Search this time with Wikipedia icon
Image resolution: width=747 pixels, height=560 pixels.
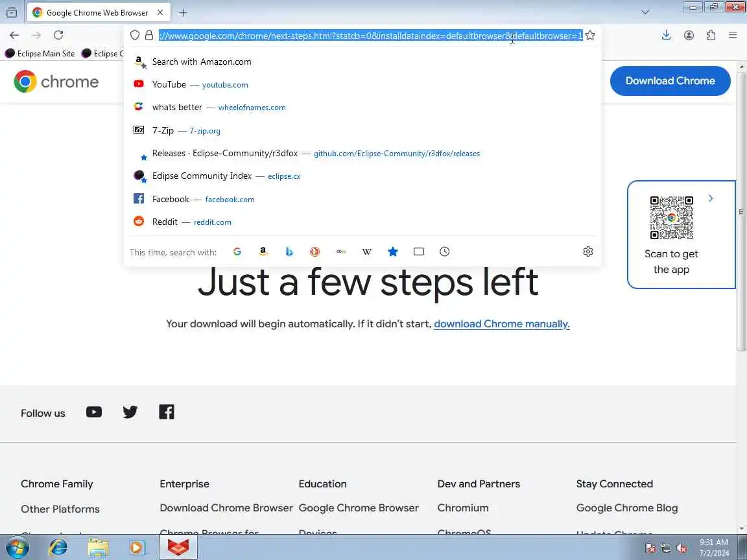pos(367,251)
